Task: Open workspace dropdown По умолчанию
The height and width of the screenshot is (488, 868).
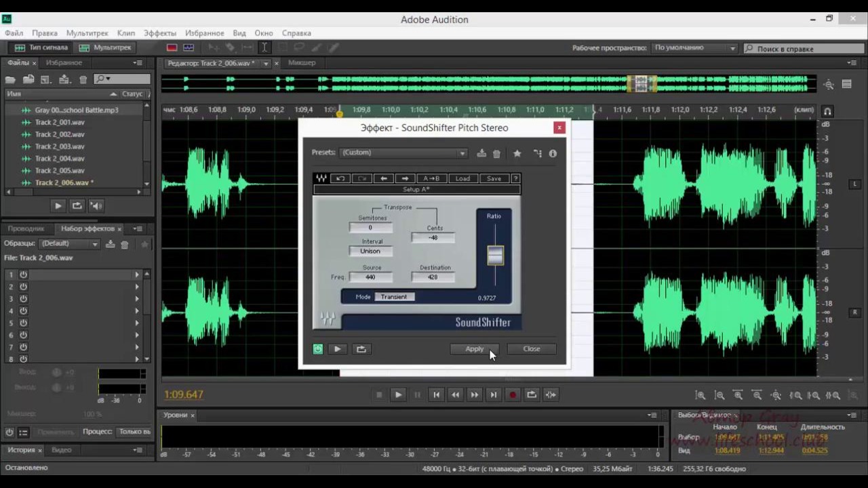Action: (x=695, y=48)
